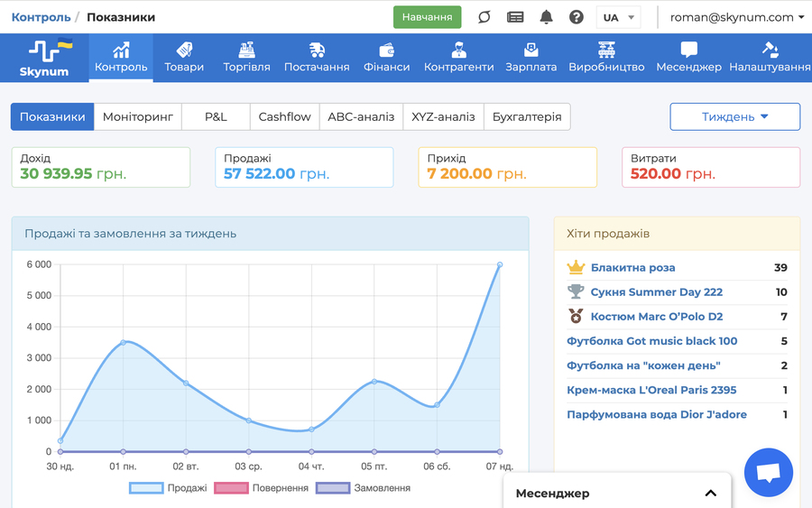812x508 pixels.
Task: Open Виробництво factory icon
Action: (606, 50)
